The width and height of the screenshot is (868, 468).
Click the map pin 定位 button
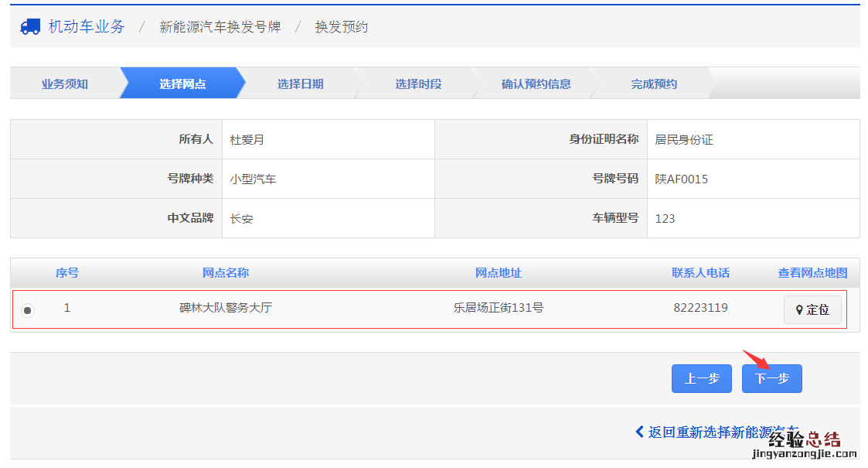point(812,309)
